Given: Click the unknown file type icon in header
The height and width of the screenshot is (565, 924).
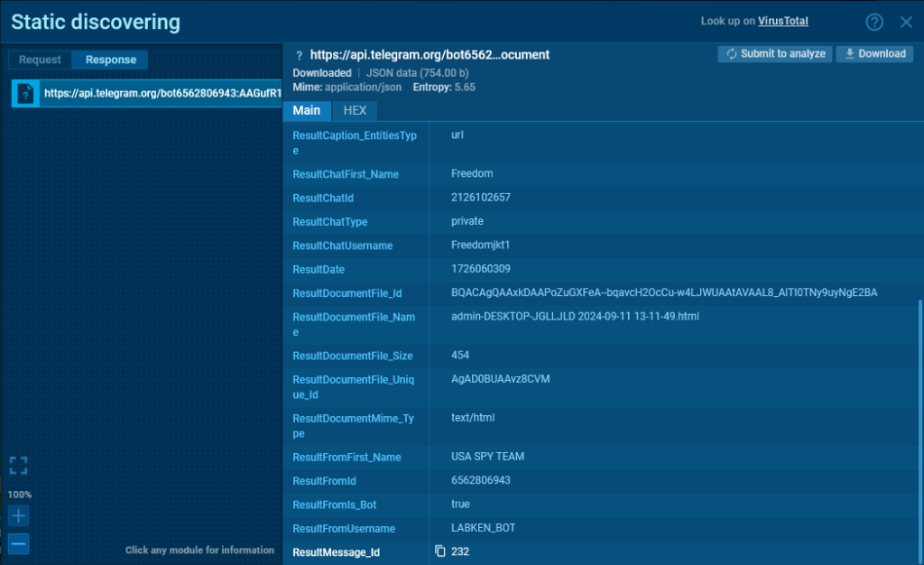Looking at the screenshot, I should pyautogui.click(x=300, y=55).
